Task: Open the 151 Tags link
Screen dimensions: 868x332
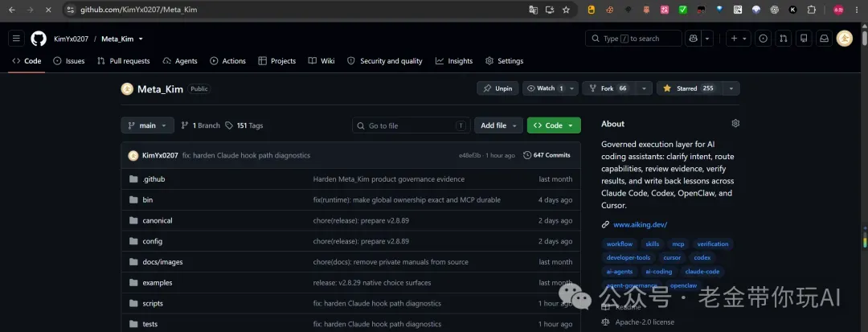Action: point(244,125)
